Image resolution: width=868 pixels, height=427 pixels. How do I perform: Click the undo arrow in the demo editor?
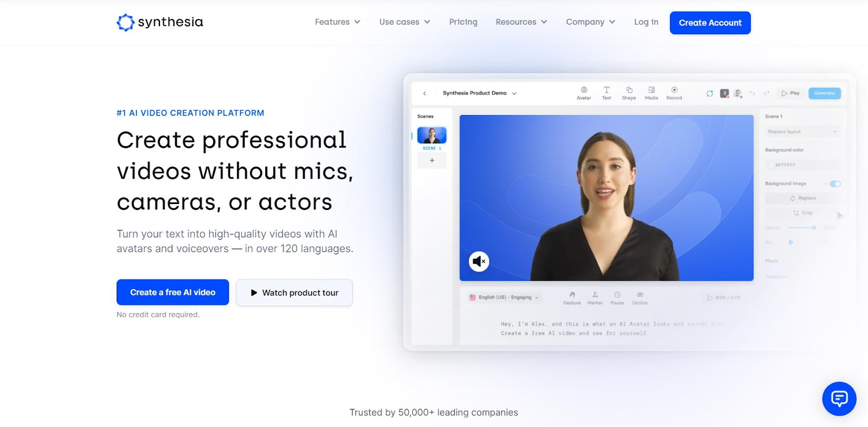pyautogui.click(x=752, y=93)
